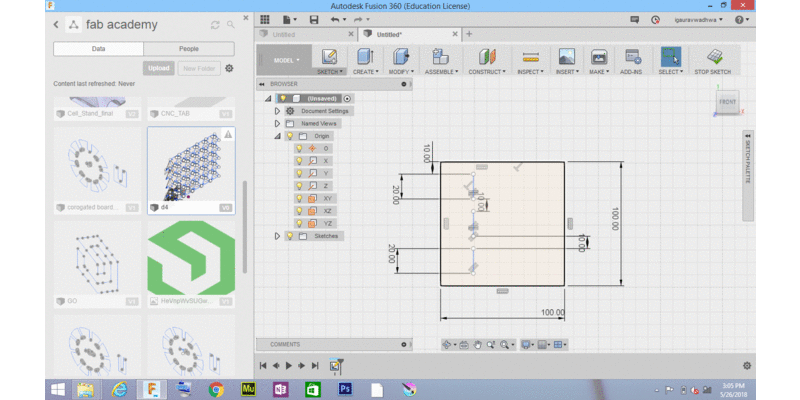Click the Save icon
Image resolution: width=800 pixels, height=400 pixels.
[x=314, y=19]
